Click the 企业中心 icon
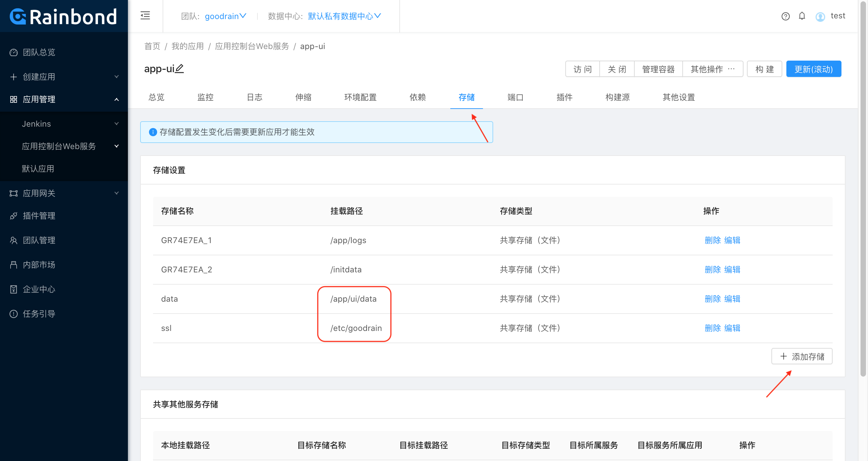The height and width of the screenshot is (461, 868). [14, 289]
